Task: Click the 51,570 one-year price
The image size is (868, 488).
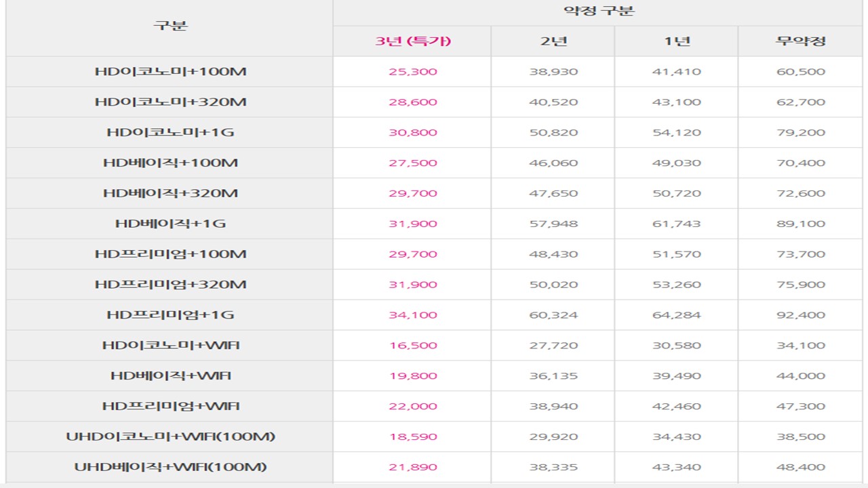Action: coord(677,254)
